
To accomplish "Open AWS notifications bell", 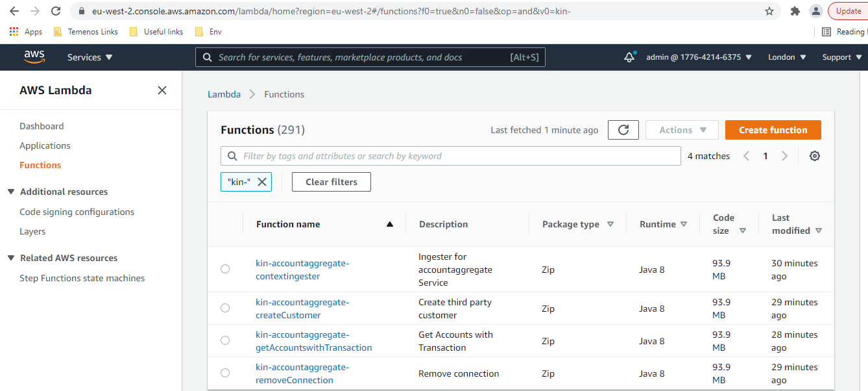I will pos(629,57).
